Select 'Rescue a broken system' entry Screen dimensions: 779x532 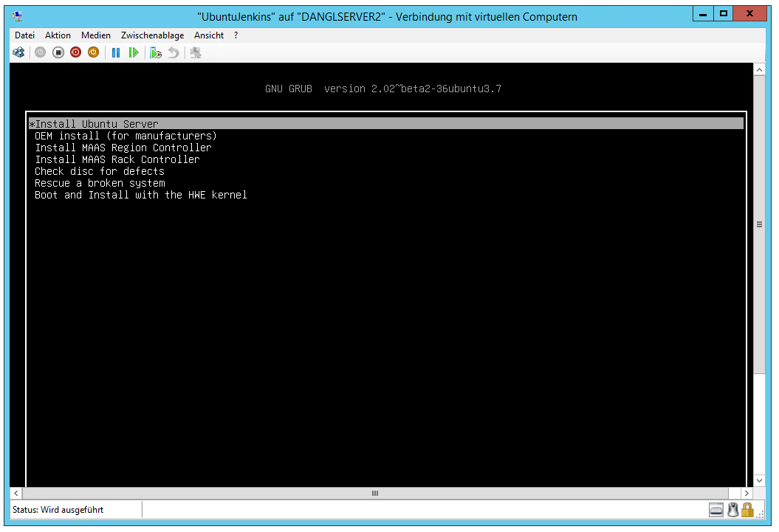click(100, 184)
